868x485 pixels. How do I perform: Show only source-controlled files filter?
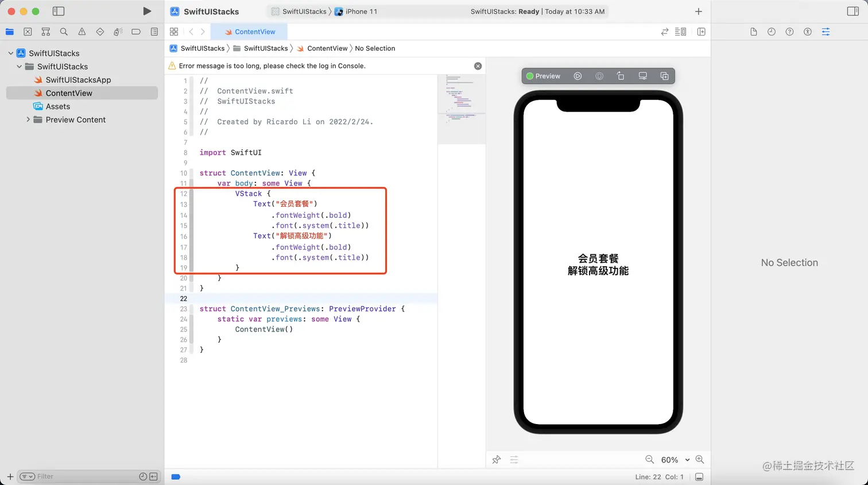point(153,476)
